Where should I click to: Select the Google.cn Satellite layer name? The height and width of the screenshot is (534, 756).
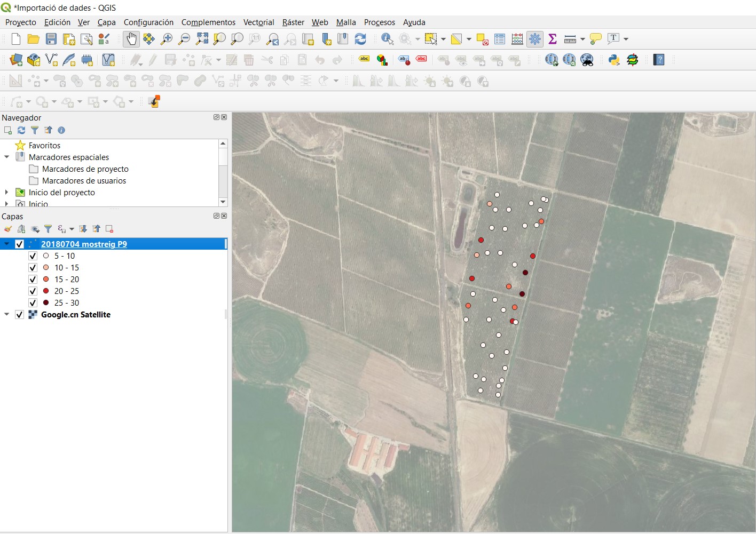76,314
